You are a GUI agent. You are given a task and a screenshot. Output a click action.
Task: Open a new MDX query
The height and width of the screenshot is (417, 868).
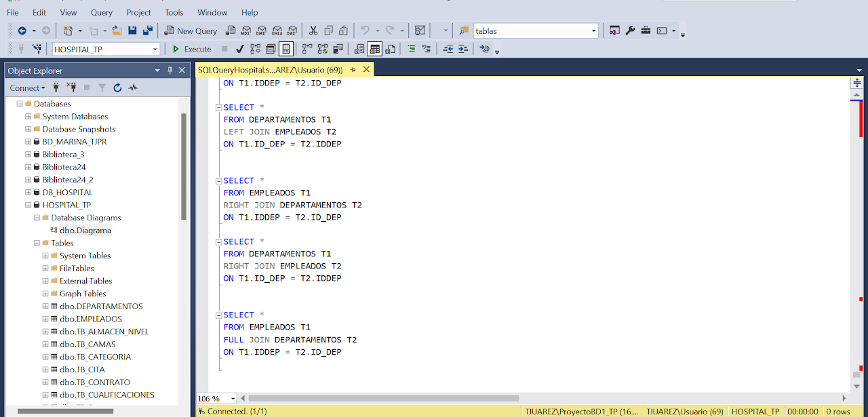click(245, 31)
